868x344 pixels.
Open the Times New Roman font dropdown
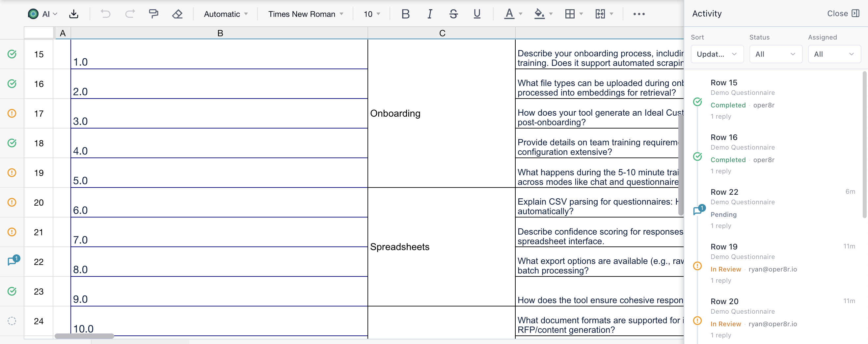tap(305, 14)
